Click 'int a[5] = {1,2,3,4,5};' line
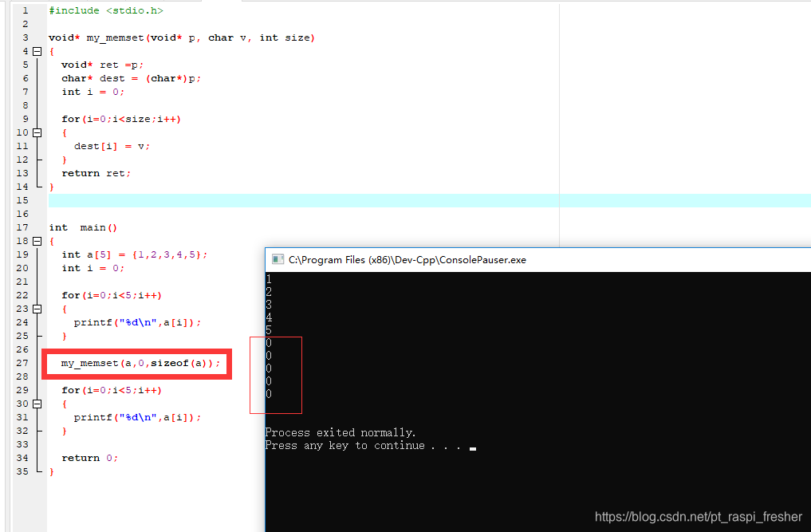 pyautogui.click(x=135, y=254)
